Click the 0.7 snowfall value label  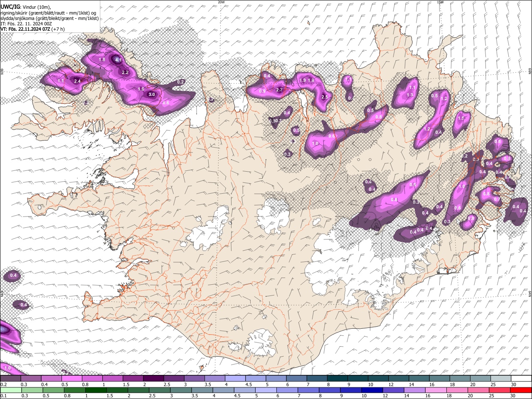coord(497,199)
